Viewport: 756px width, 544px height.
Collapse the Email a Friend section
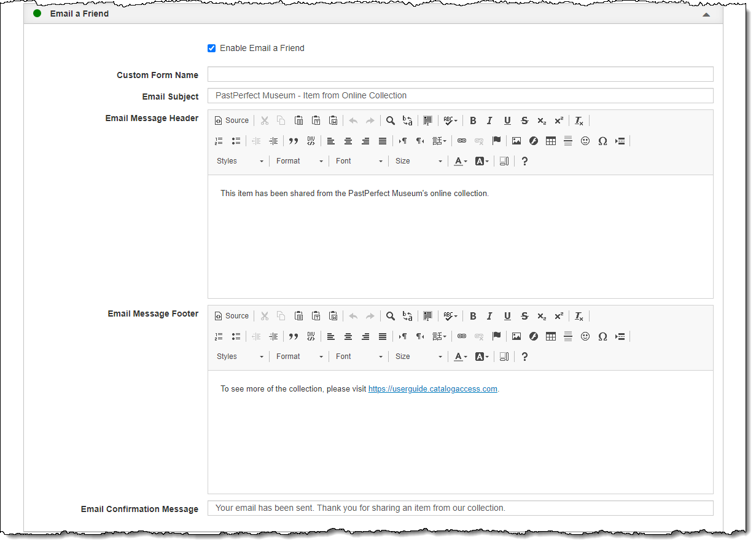coord(706,14)
